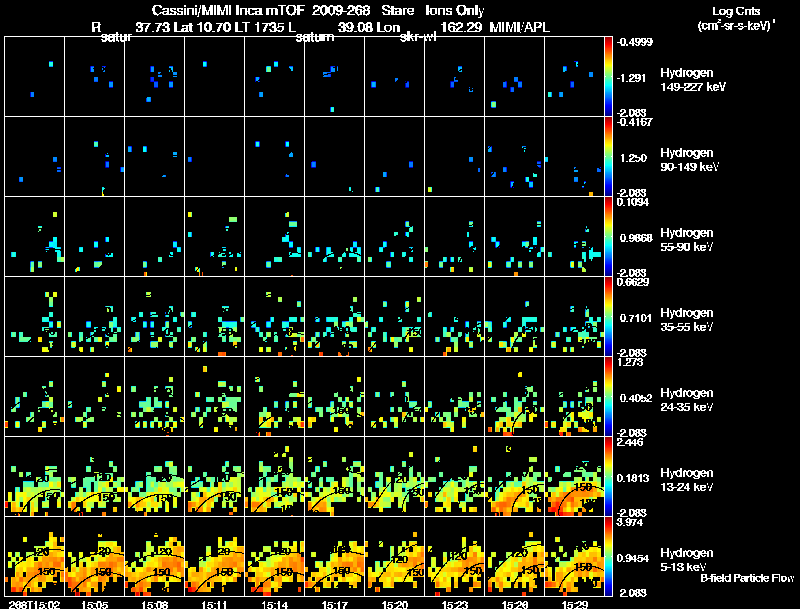Open the 13-24 keV image panel at 15:26
Viewport: 800px width, 609px height.
514,476
